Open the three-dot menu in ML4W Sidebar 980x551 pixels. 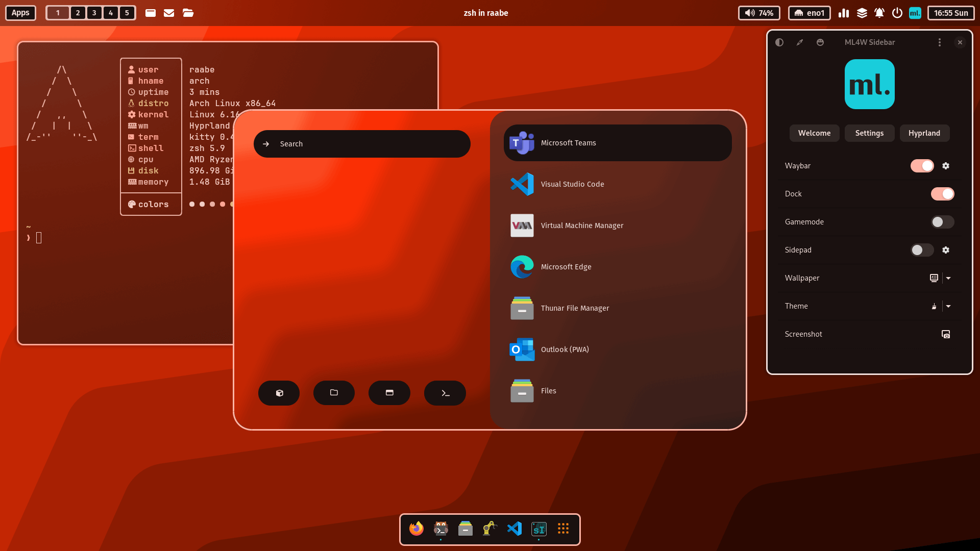[x=940, y=42]
